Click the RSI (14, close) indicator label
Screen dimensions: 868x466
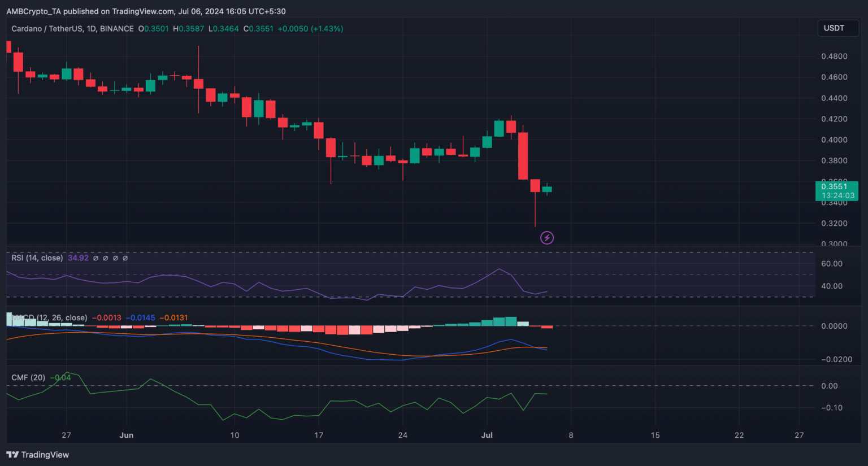[x=37, y=258]
